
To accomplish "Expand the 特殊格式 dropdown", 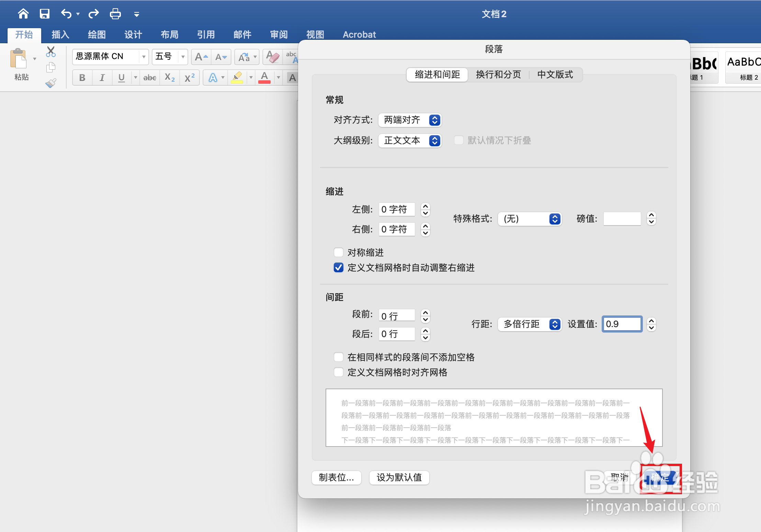I will click(x=530, y=219).
